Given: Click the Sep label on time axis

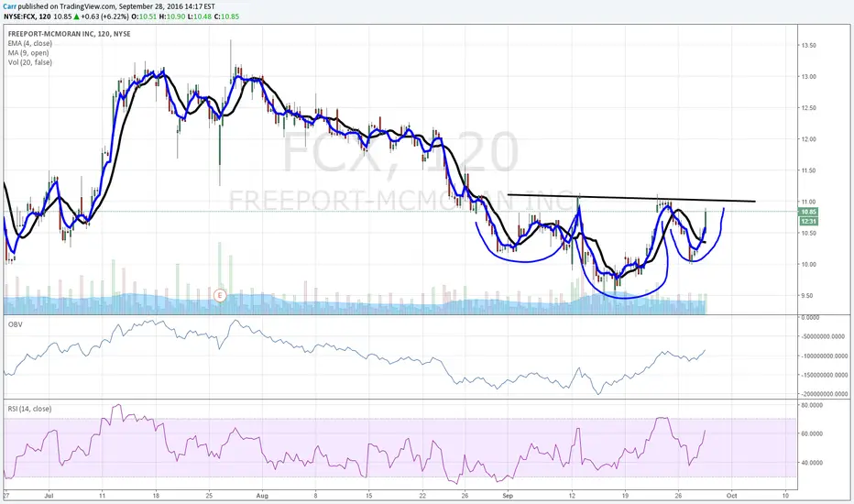Looking at the screenshot, I should click(509, 496).
